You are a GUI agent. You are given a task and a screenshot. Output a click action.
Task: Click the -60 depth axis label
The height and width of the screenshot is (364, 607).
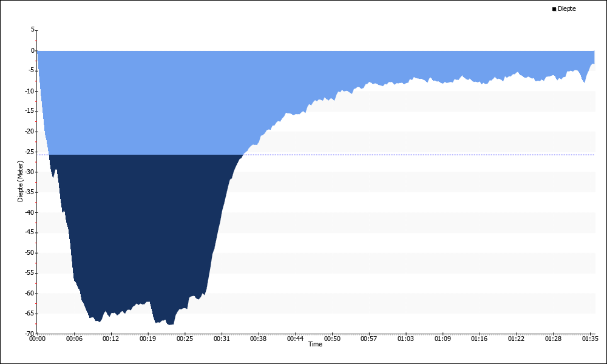pos(30,293)
